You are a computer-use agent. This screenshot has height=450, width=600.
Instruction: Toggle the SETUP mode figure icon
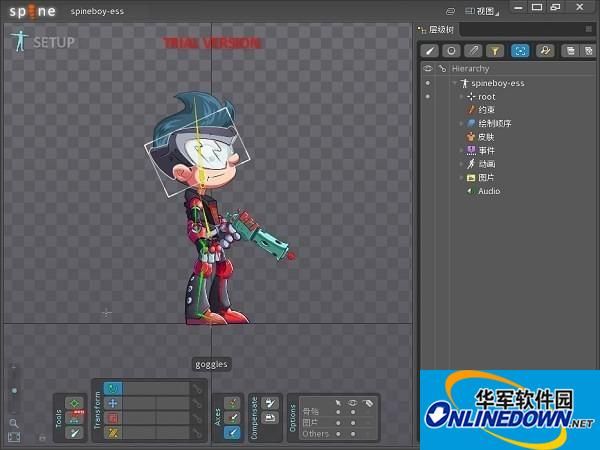coord(20,41)
